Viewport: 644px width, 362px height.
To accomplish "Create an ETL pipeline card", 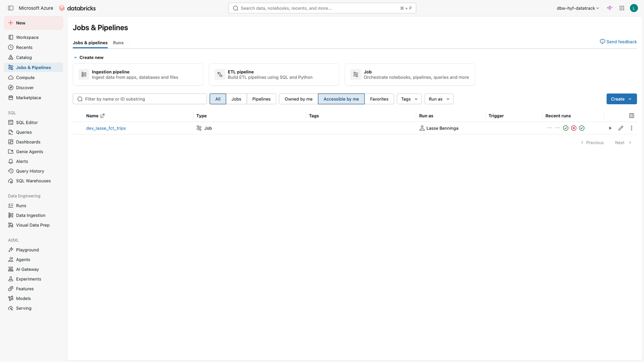I will click(x=274, y=74).
